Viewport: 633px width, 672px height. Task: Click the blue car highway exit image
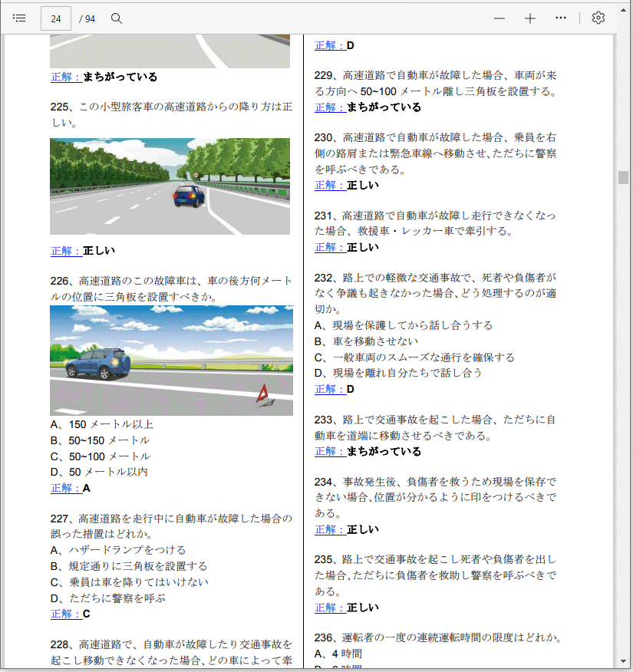coord(170,186)
